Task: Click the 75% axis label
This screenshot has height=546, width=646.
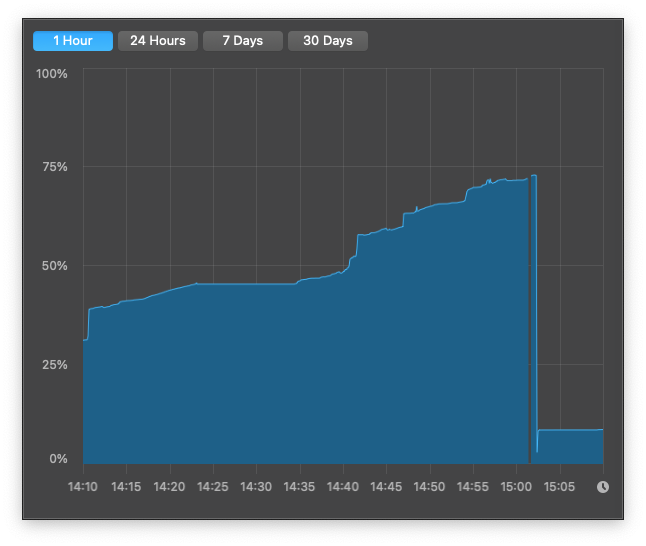Action: (x=54, y=166)
